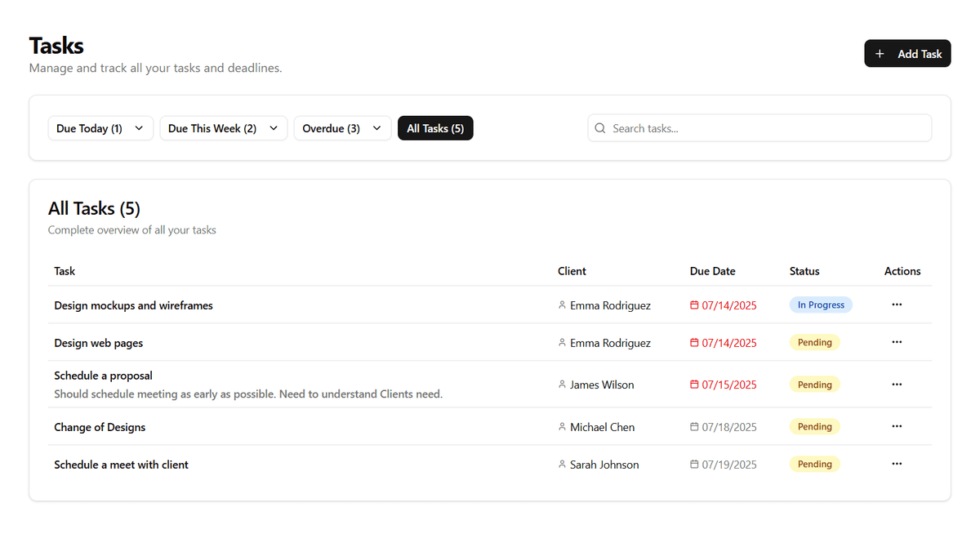Select the Design web pages task title
Image resolution: width=980 pixels, height=556 pixels.
pos(98,342)
